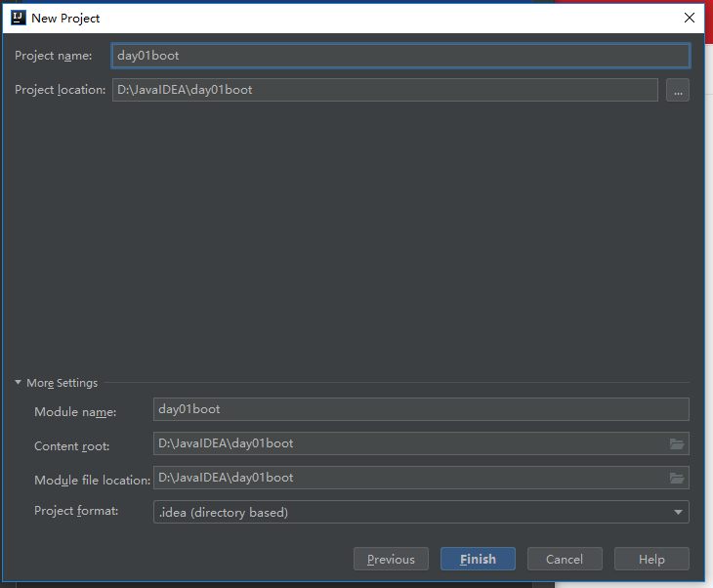Click the Project format dropdown arrow

point(678,512)
